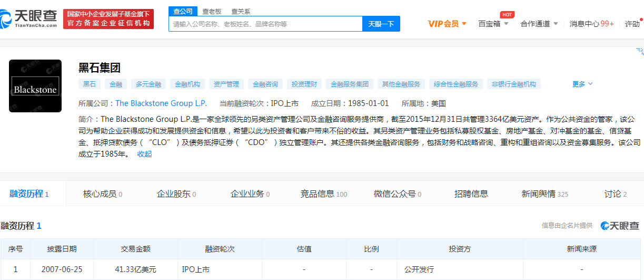The image size is (644, 280).
Task: Switch to the 新闻舆情 tab
Action: click(x=545, y=194)
